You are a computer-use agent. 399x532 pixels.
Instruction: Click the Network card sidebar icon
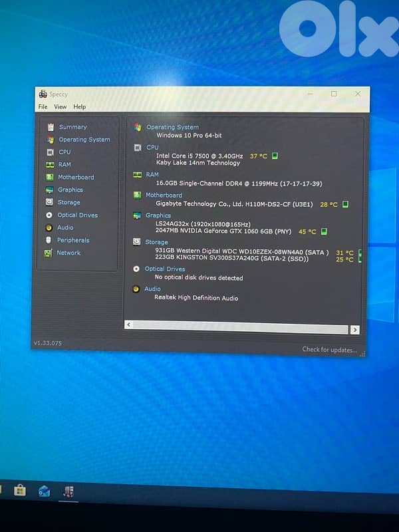[48, 253]
